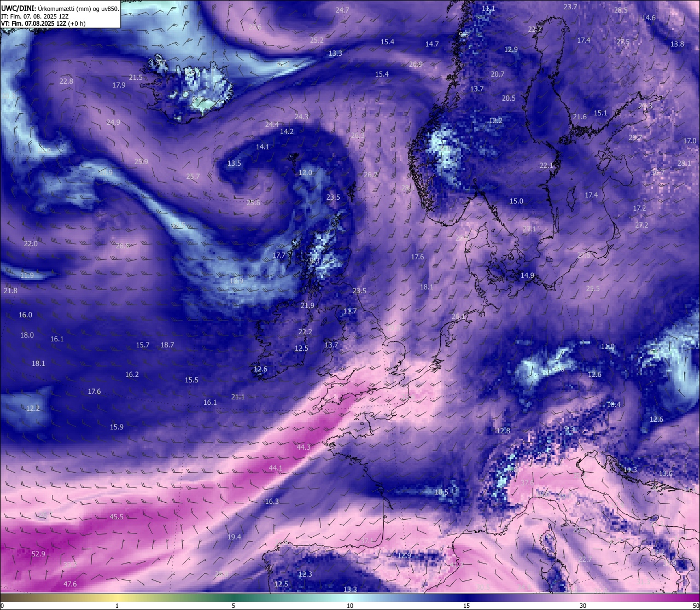This screenshot has height=610, width=700.
Task: Select the map value 15.1
Action: click(x=600, y=113)
